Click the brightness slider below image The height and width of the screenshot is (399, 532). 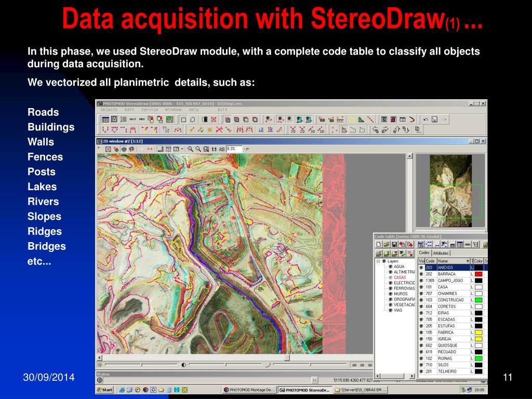(141, 365)
